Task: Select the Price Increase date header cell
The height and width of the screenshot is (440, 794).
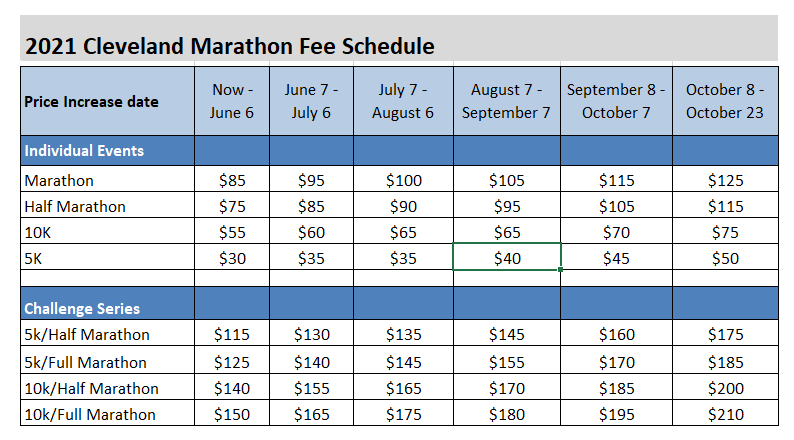Action: pyautogui.click(x=91, y=101)
